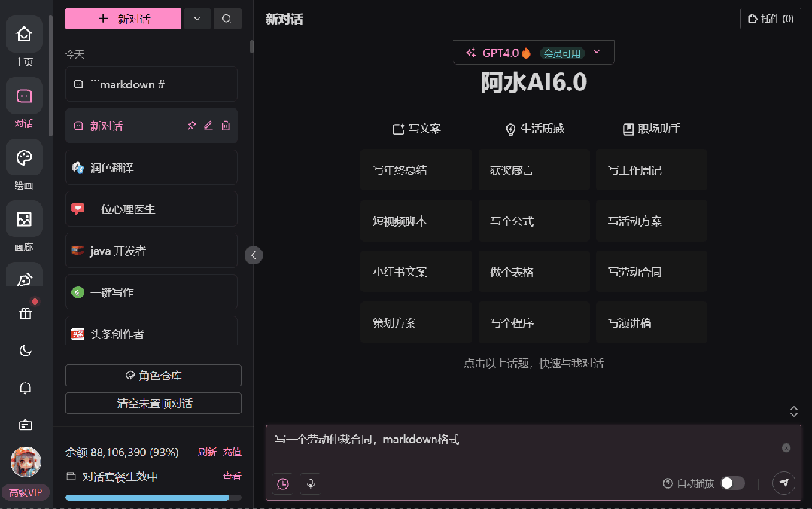
Task: Choose the 做个表格 prompt card
Action: coord(534,272)
